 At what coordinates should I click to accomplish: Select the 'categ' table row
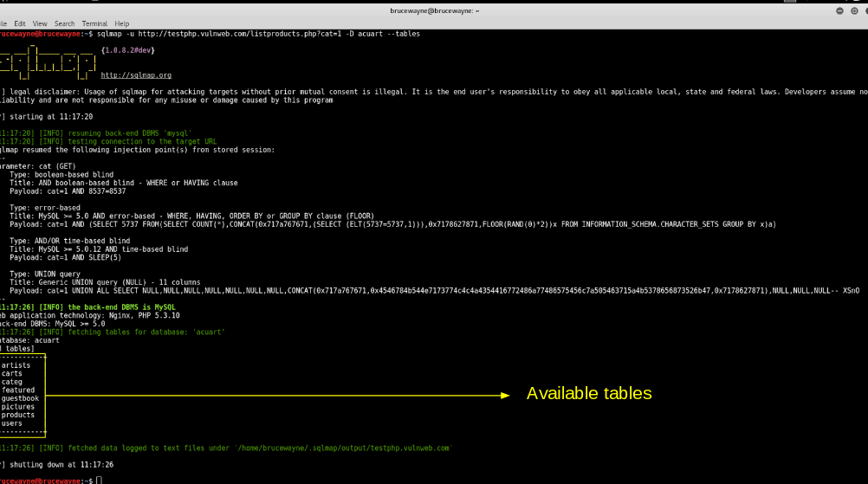pos(11,382)
